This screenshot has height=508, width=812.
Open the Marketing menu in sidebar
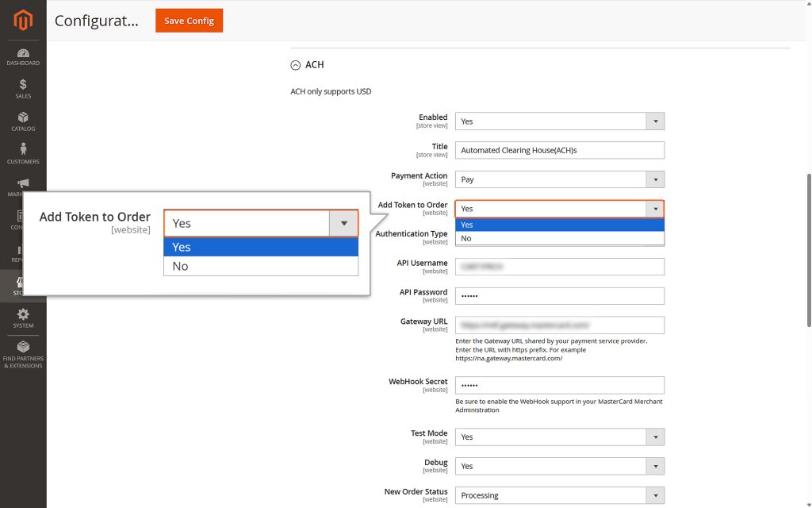point(22,186)
